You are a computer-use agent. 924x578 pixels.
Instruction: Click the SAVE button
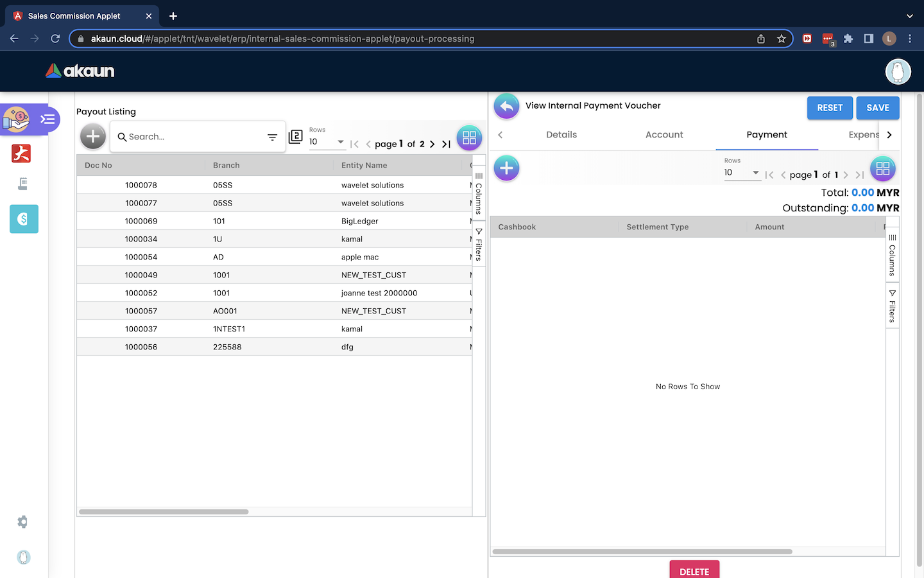877,108
